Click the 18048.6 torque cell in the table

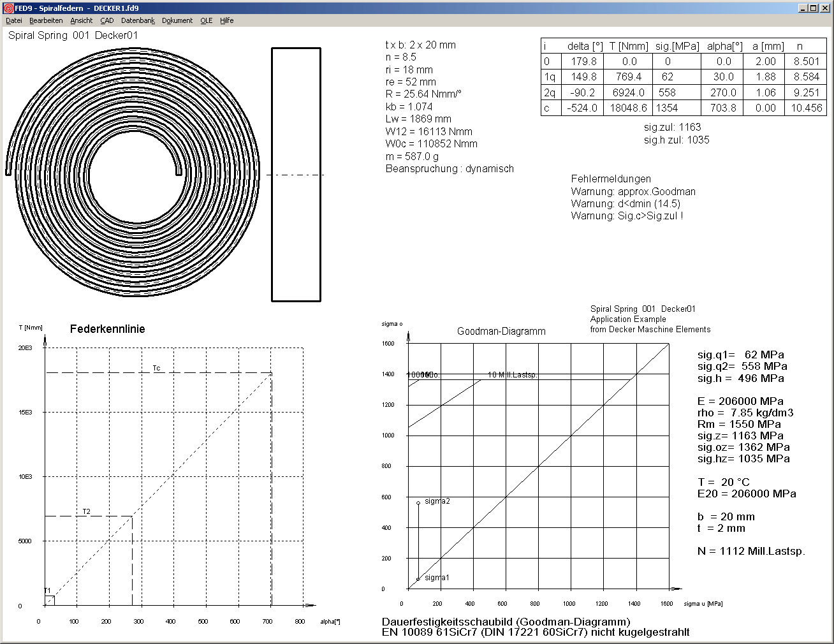point(628,108)
